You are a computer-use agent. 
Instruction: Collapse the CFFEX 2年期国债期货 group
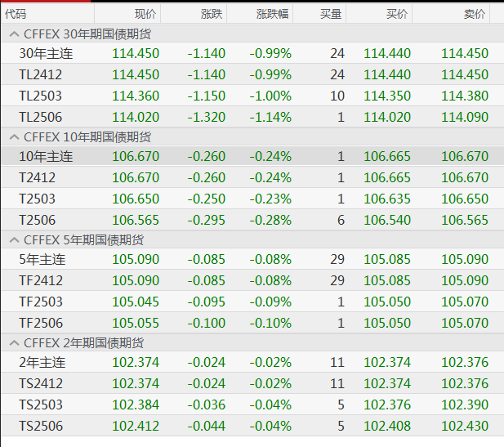[x=13, y=343]
